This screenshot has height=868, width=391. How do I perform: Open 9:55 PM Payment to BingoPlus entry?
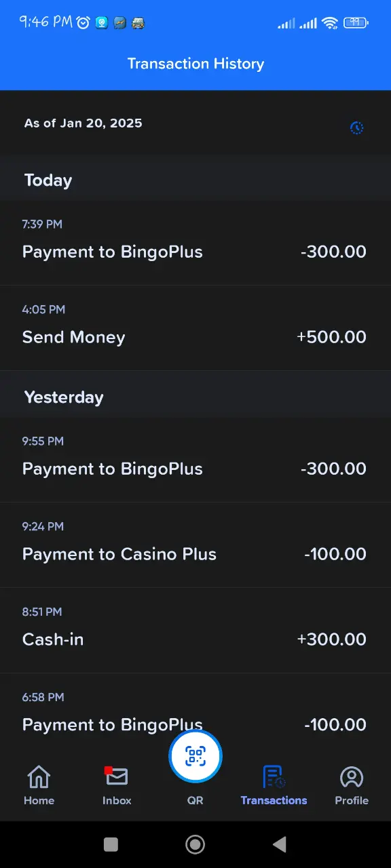click(x=195, y=460)
